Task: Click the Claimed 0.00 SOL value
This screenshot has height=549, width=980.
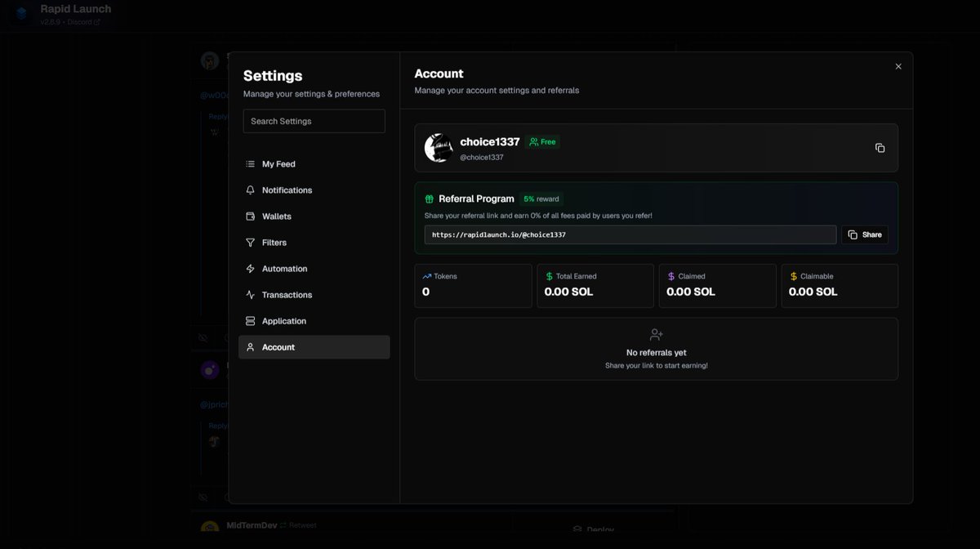Action: (691, 292)
